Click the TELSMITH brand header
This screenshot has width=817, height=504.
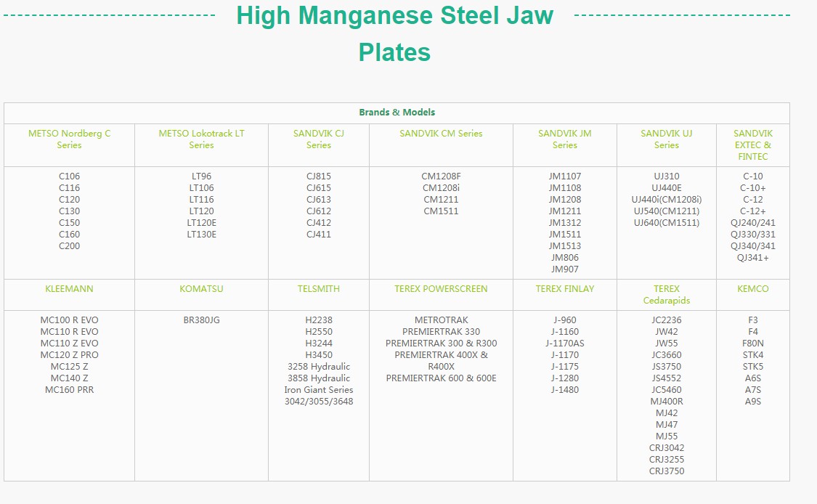319,289
